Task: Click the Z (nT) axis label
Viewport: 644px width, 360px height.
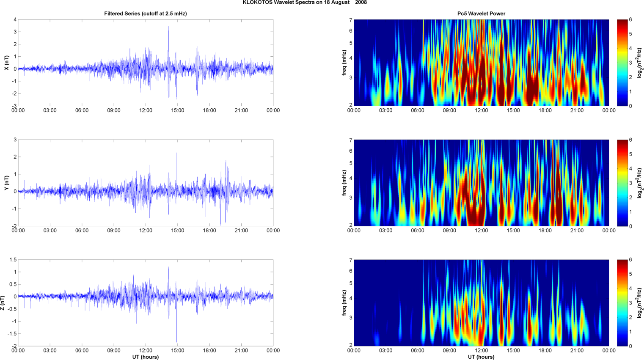Action: (3, 303)
